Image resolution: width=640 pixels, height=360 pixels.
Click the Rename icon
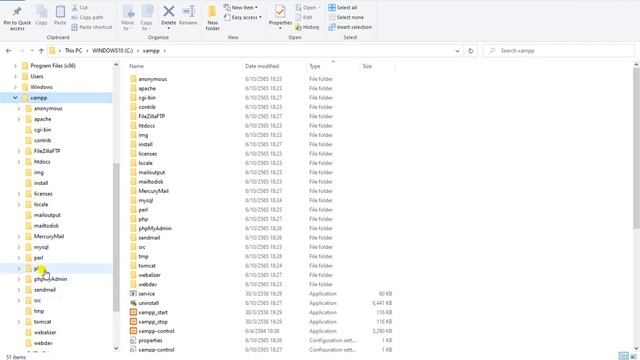[188, 16]
